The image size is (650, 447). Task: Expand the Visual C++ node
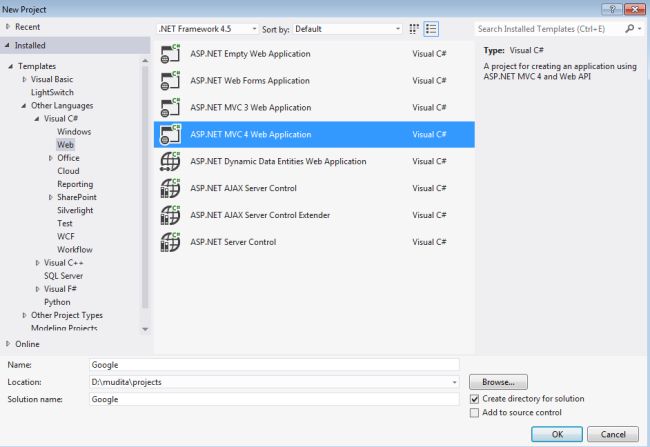[x=37, y=263]
